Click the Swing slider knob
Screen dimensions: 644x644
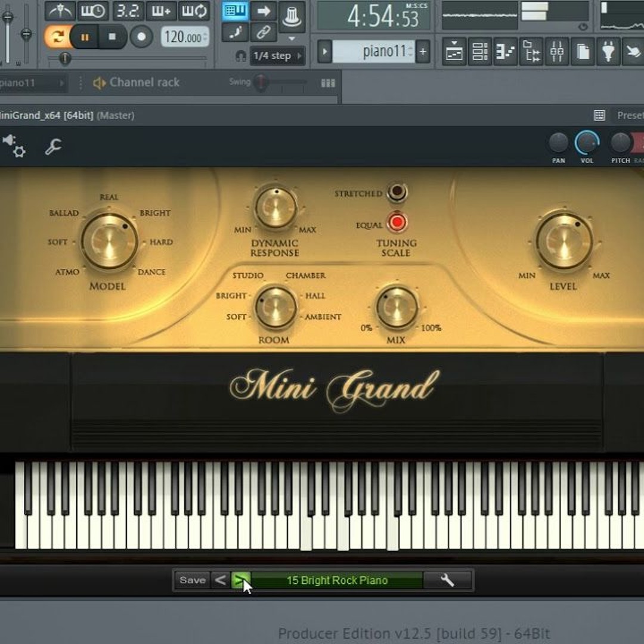pos(261,83)
